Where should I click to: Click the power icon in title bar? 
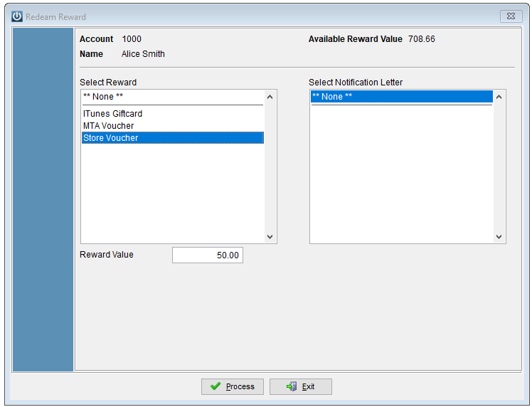[17, 16]
